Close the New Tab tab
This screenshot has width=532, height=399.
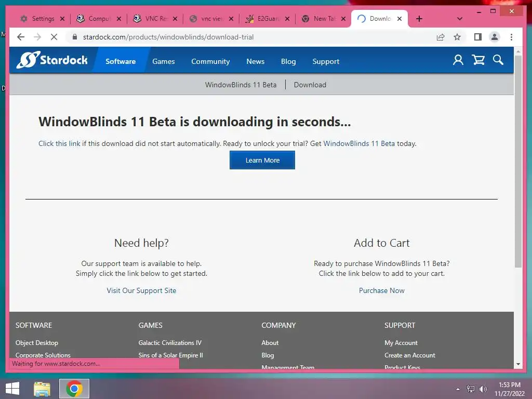(x=343, y=19)
